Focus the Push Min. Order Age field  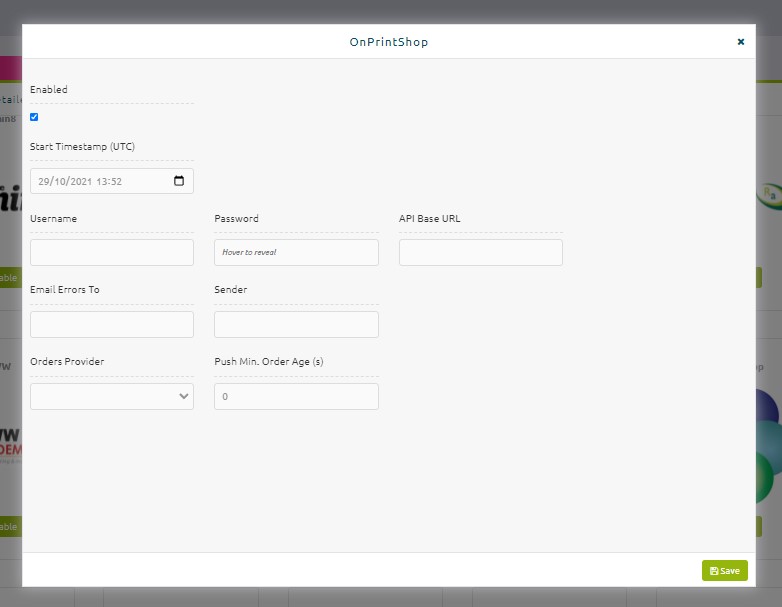[x=296, y=397]
